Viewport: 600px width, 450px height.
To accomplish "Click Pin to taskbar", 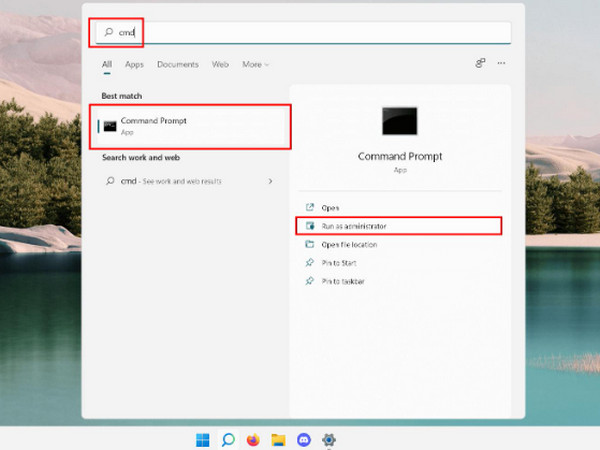I will click(399, 281).
